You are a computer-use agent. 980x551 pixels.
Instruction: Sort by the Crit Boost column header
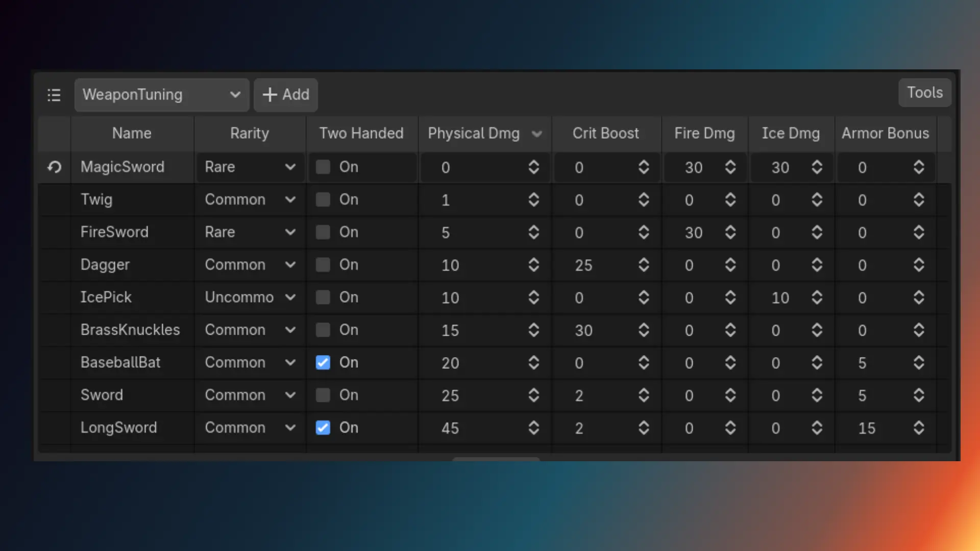606,134
